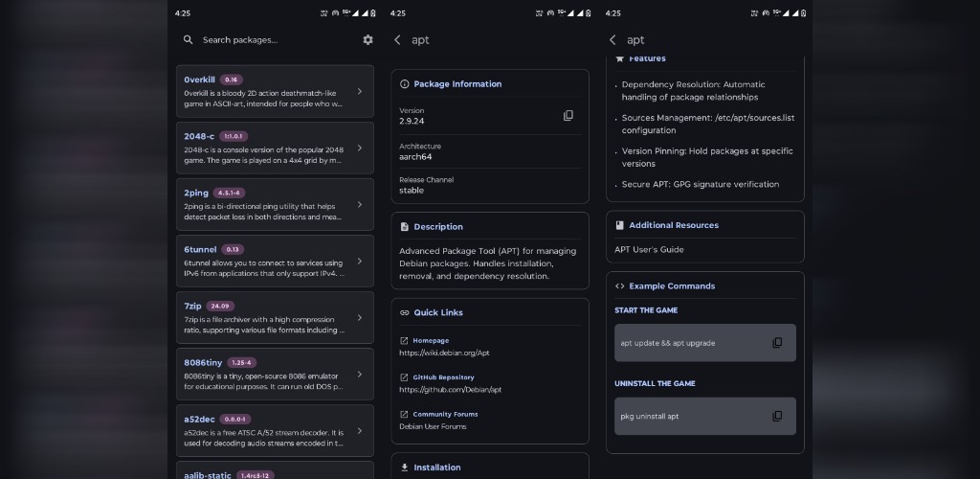The height and width of the screenshot is (479, 980).
Task: Go back from middle apt details screen
Action: (x=397, y=39)
